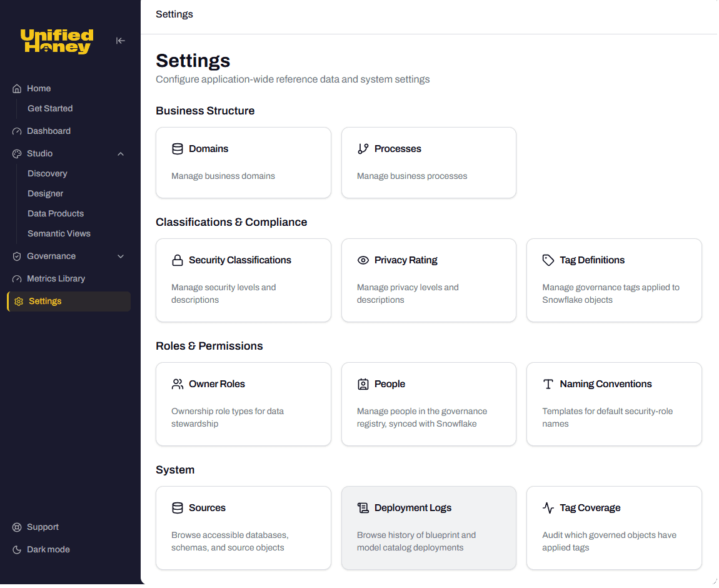Click the Processes branch icon
This screenshot has width=719, height=588.
tap(363, 149)
